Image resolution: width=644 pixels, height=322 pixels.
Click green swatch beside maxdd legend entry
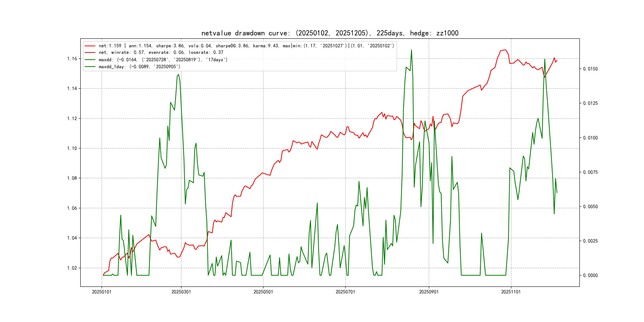90,60
